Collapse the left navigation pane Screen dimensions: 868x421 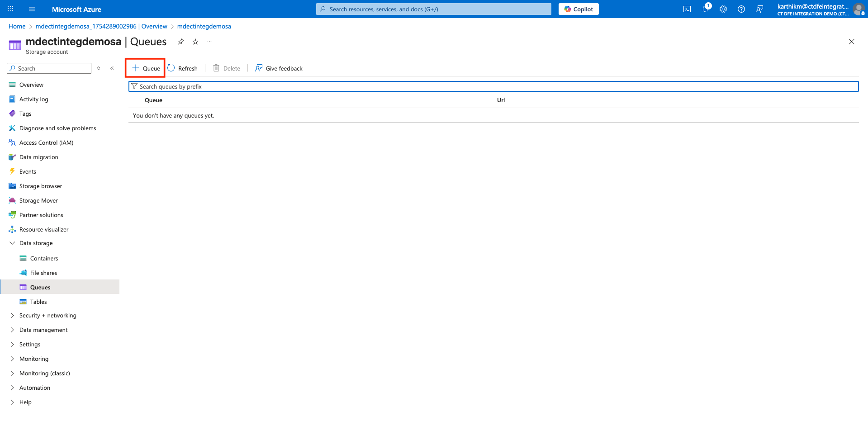(112, 68)
